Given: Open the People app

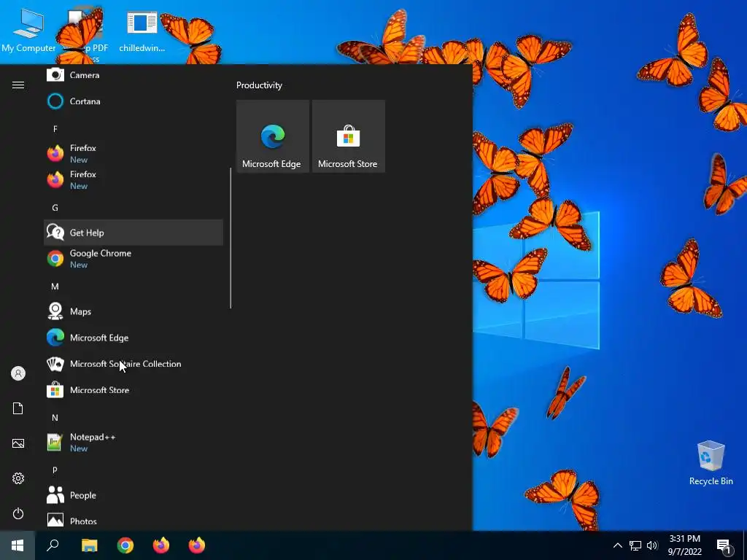Looking at the screenshot, I should 133,495.
